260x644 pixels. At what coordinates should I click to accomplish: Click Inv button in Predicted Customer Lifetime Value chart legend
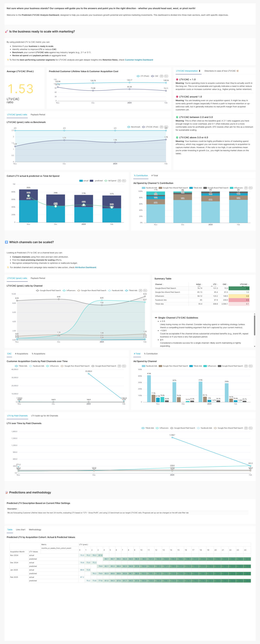(x=166, y=76)
